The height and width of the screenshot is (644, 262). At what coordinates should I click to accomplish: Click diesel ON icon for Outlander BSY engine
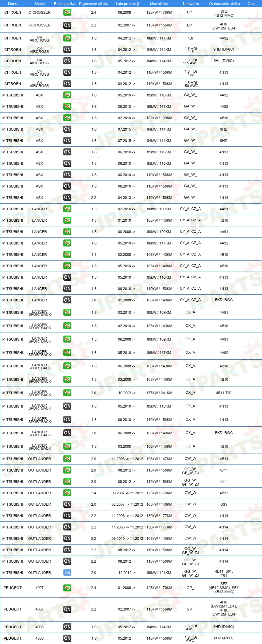[67, 504]
